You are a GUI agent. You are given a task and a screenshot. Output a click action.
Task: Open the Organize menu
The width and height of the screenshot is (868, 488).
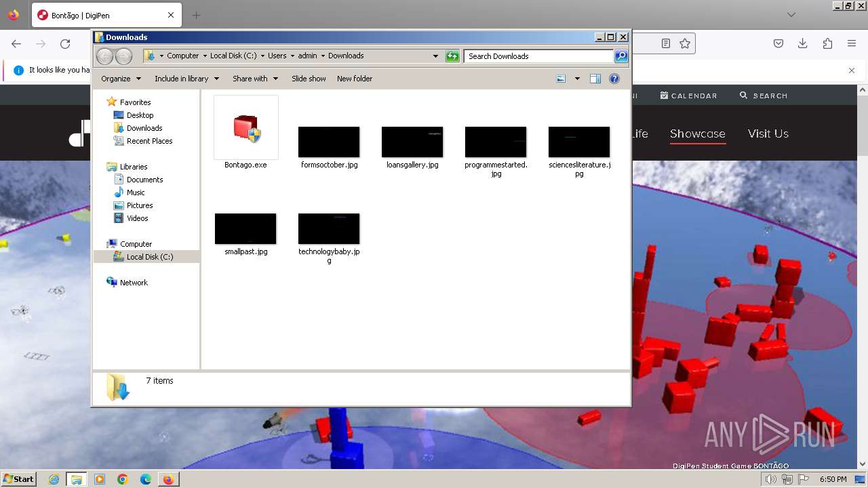[121, 79]
